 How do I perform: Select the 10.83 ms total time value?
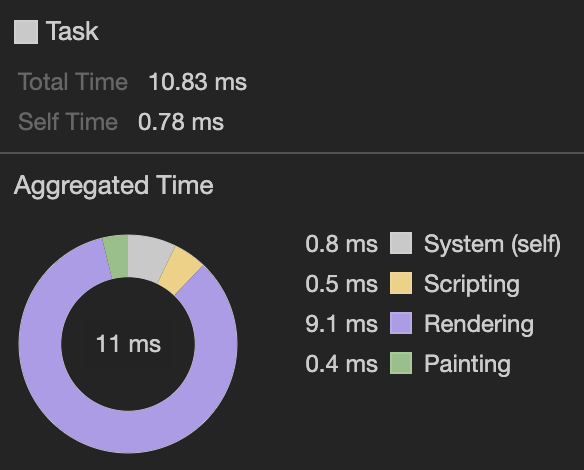tap(197, 82)
